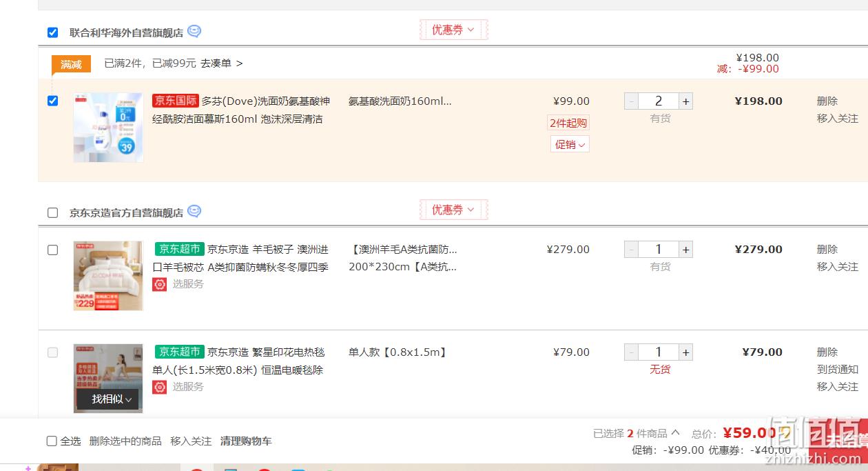868x471 pixels.
Task: Click the disabled 电热毯 item checkbox
Action: pyautogui.click(x=52, y=352)
